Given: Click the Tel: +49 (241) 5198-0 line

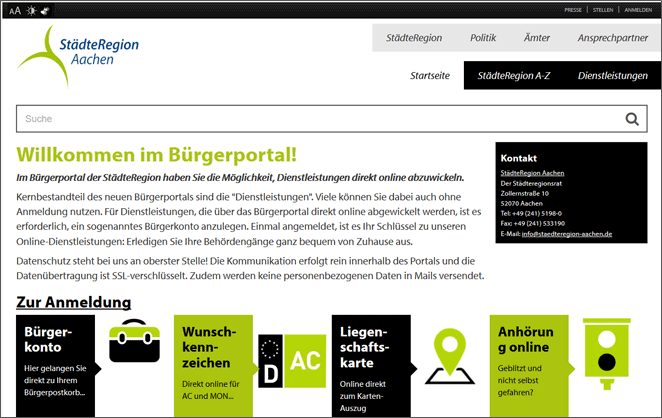Looking at the screenshot, I should click(x=531, y=213).
